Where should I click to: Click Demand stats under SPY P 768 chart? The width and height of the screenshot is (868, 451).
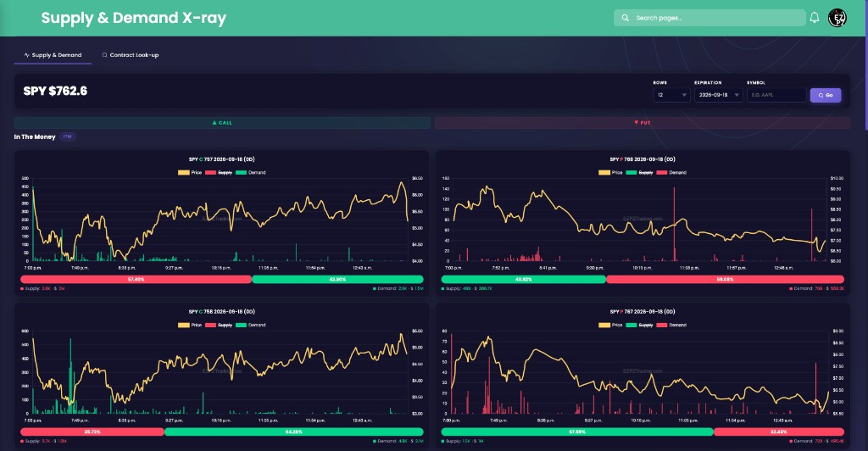click(x=817, y=288)
